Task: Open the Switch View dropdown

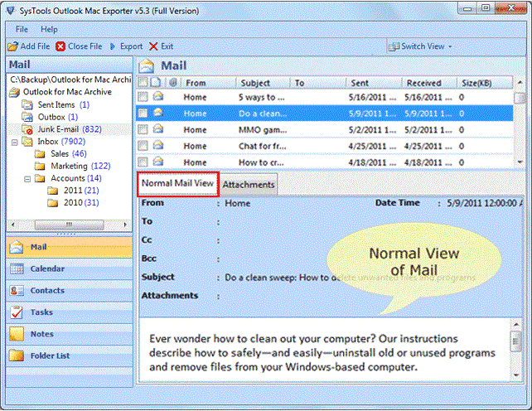Action: (x=420, y=46)
